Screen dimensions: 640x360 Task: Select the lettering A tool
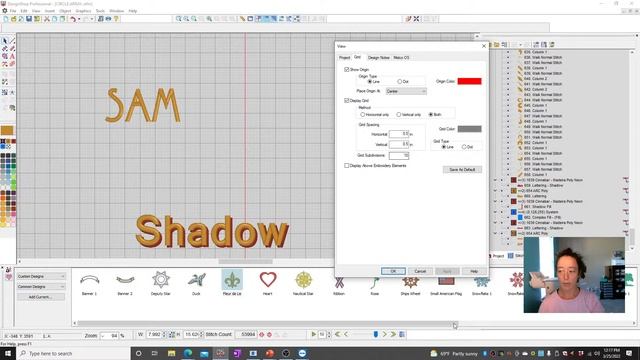[12, 56]
